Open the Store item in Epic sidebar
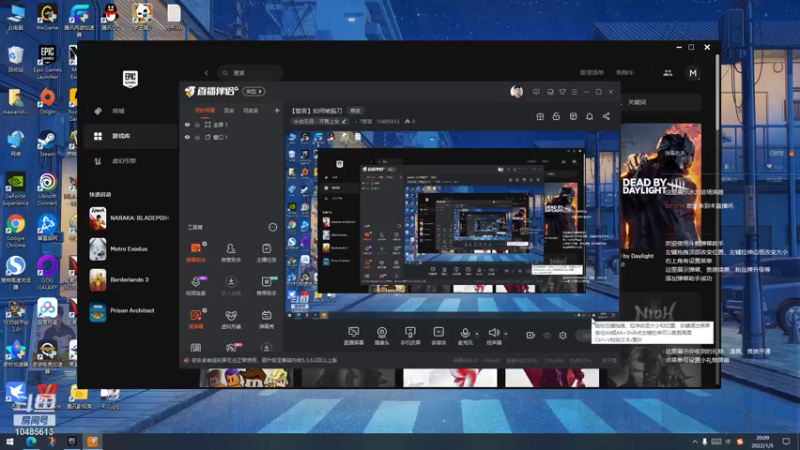The width and height of the screenshot is (800, 450). pos(131,111)
